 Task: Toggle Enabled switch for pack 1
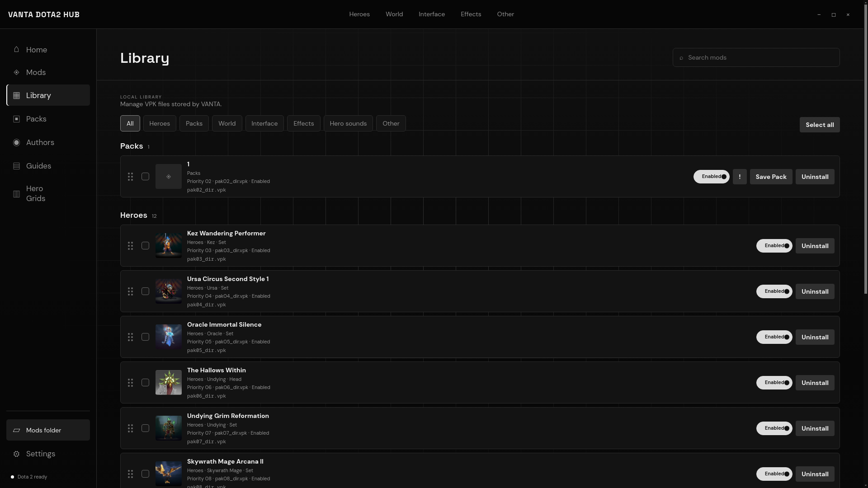point(712,177)
